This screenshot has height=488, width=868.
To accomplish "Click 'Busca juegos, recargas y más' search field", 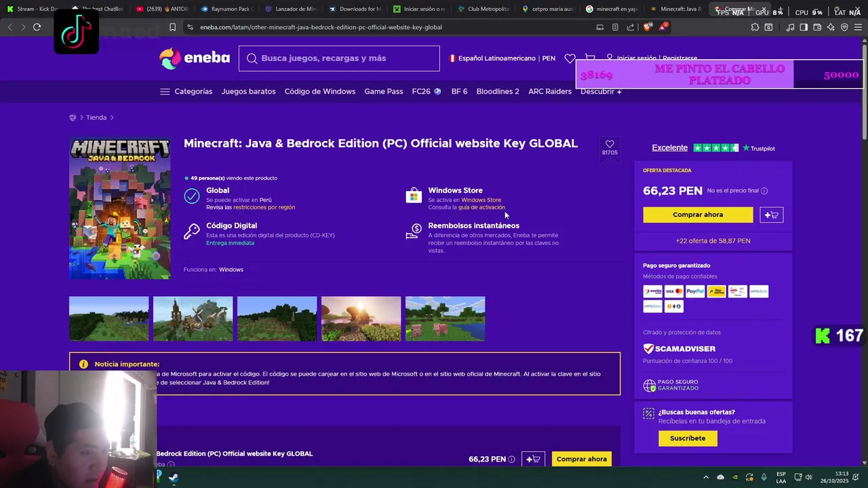I will click(339, 58).
